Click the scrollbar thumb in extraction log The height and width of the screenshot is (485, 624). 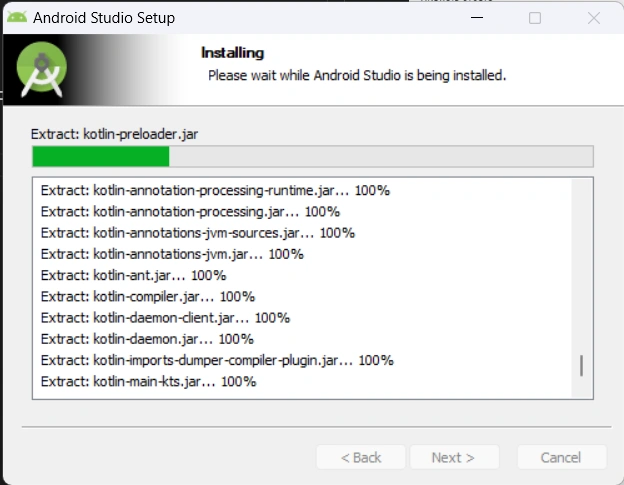click(581, 365)
